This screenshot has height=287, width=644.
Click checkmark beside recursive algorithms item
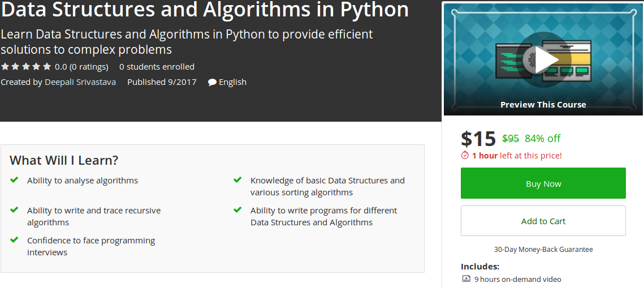coord(14,210)
